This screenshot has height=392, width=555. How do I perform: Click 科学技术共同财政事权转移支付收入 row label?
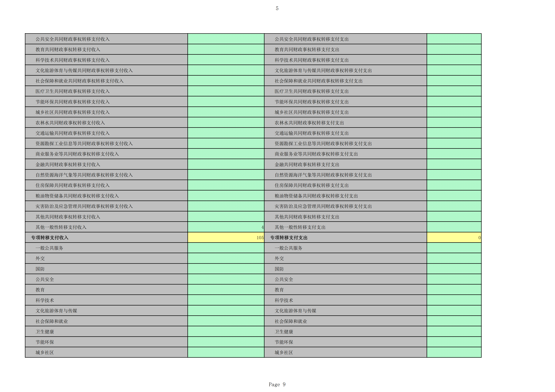[73, 60]
